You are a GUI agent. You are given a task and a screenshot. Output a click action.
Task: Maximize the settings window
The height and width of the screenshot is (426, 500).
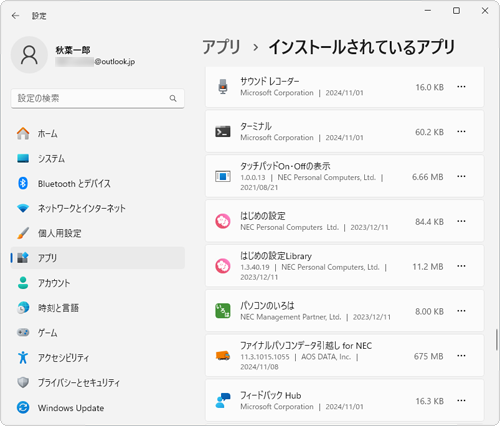pyautogui.click(x=456, y=11)
